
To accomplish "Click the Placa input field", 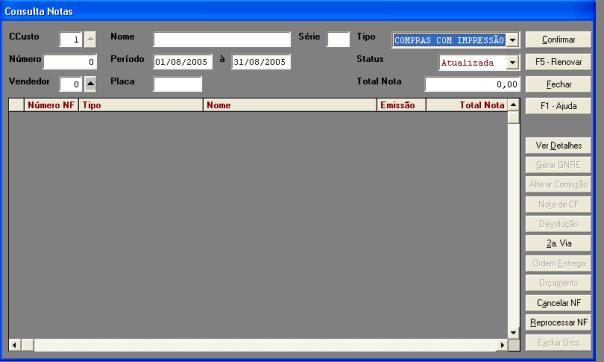I will [178, 84].
